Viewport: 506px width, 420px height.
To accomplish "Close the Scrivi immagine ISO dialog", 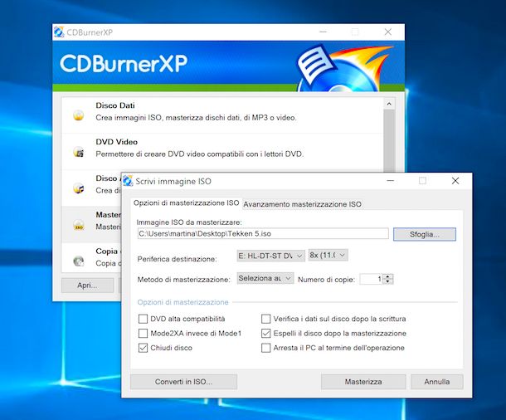I will (455, 181).
